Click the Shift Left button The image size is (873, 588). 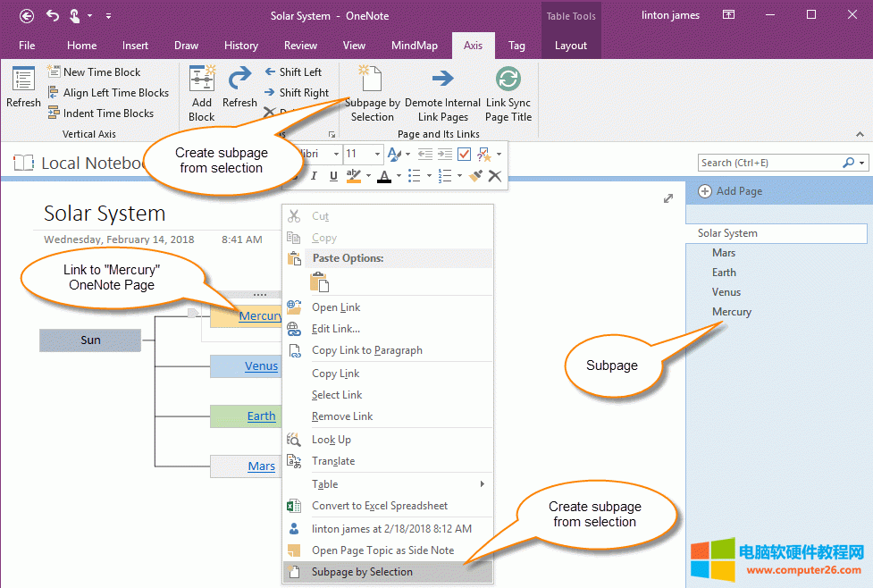(x=295, y=71)
